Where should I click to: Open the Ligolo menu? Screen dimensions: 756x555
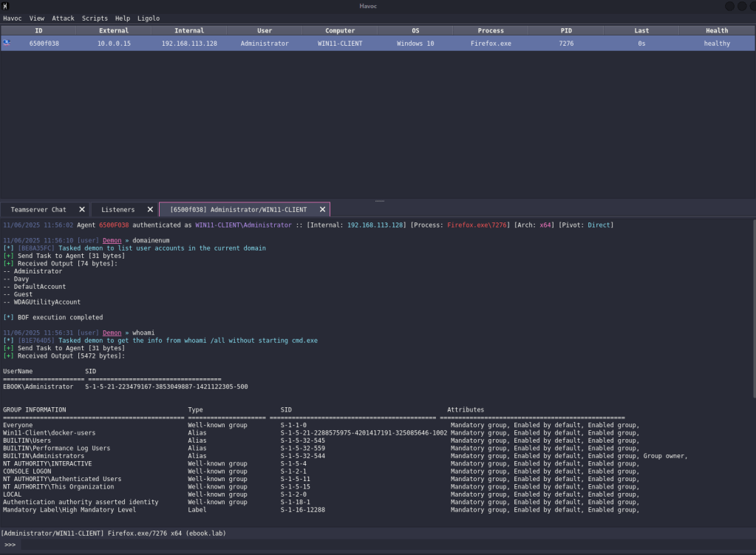click(148, 18)
